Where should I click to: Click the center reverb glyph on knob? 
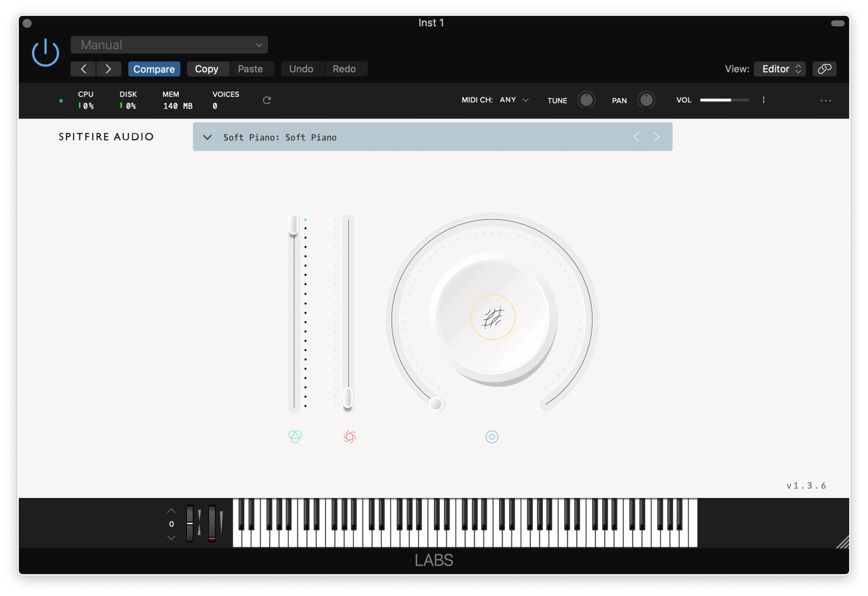pyautogui.click(x=492, y=317)
